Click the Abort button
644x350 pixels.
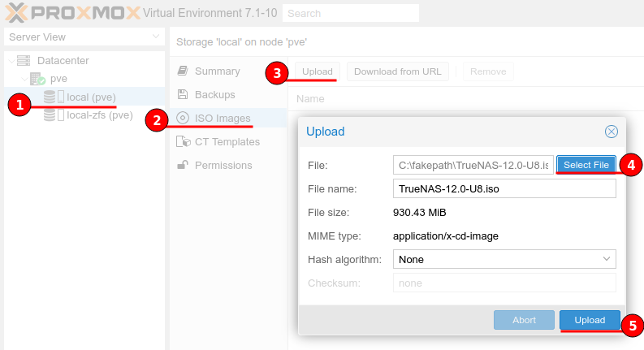tap(524, 320)
